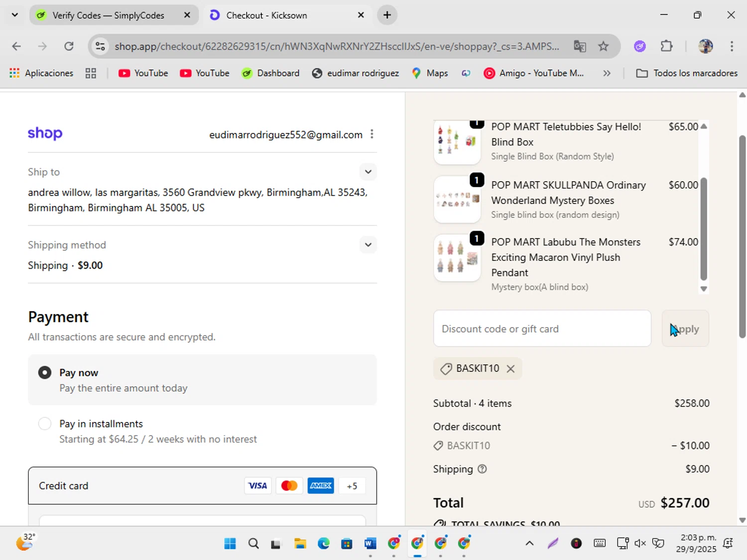Open the Extensions puzzle menu

(x=666, y=46)
